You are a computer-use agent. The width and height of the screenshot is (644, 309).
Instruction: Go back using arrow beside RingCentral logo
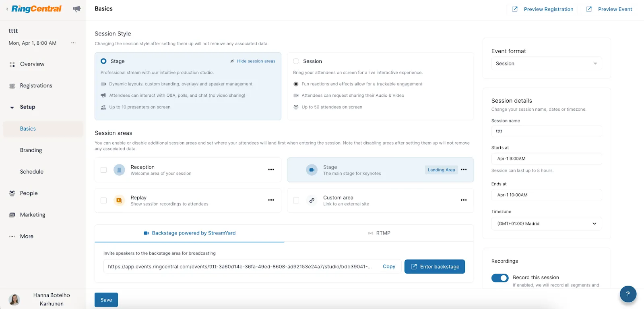[7, 9]
